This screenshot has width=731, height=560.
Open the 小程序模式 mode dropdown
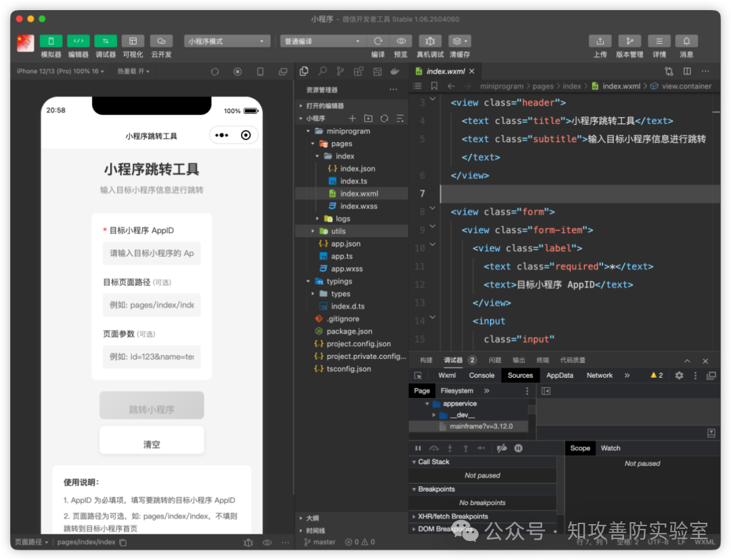pos(227,41)
